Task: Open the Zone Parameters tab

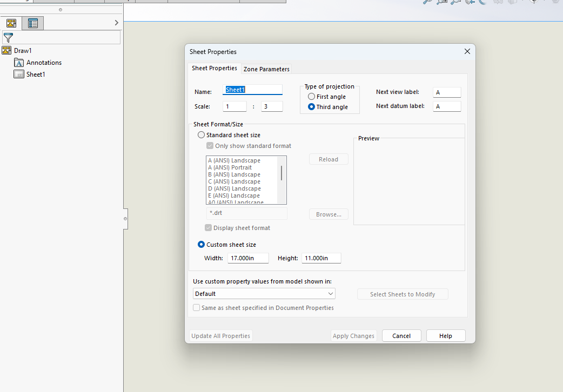Action: 266,69
